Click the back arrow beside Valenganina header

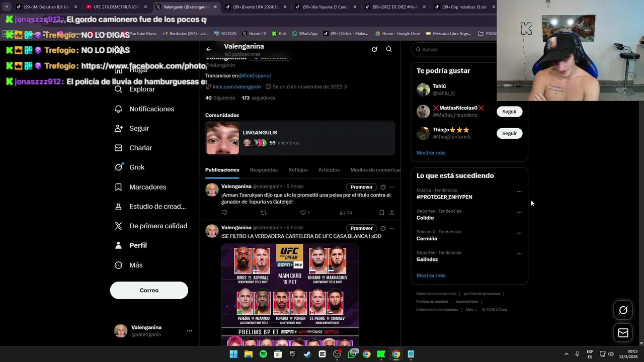[x=209, y=49]
